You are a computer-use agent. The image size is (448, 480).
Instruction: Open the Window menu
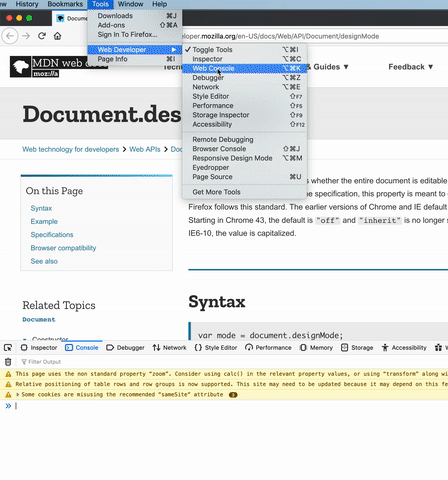click(130, 4)
